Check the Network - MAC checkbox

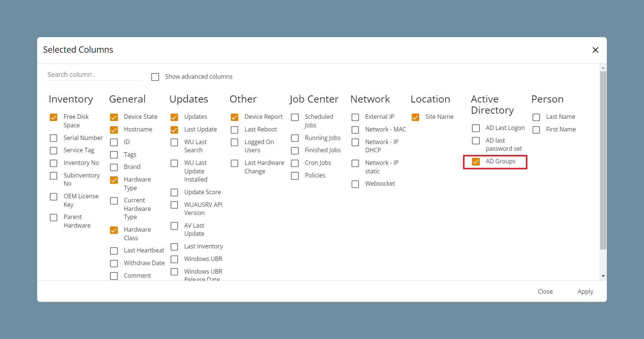click(355, 130)
